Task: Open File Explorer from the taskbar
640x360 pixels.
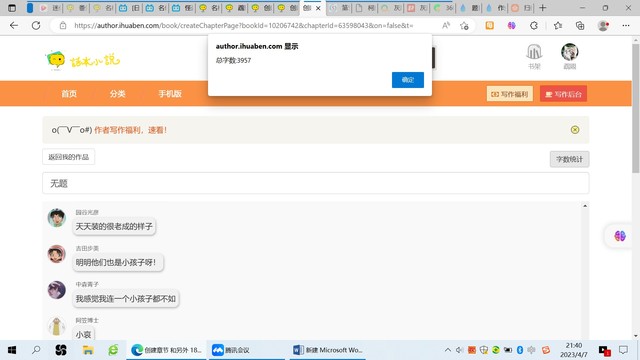Action: point(88,350)
